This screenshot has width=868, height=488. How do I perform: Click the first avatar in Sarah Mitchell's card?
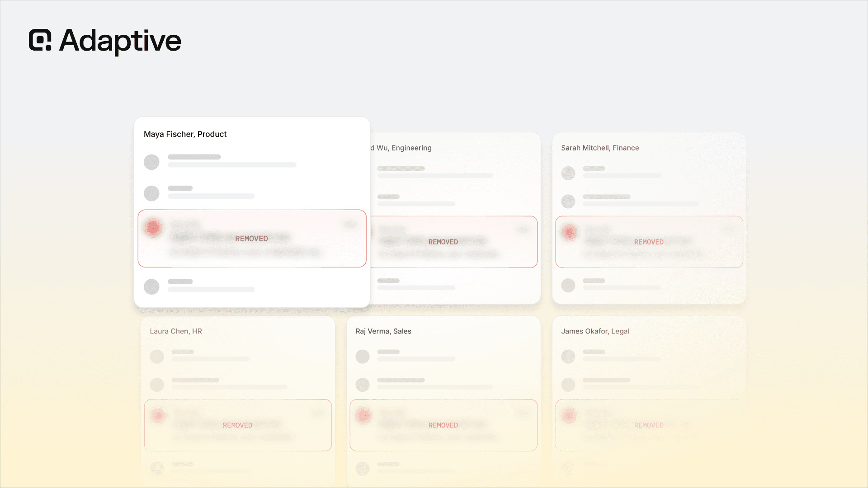click(x=568, y=173)
